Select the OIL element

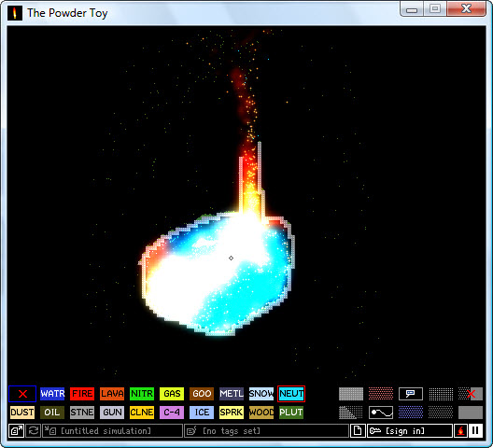[x=52, y=413]
